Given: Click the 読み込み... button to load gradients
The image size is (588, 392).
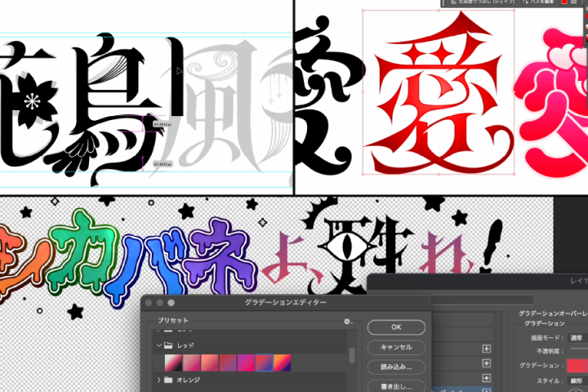Looking at the screenshot, I should pos(396,367).
